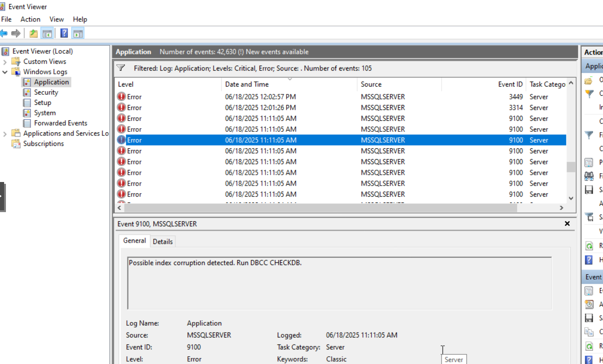Sort by the Date and Time column
The height and width of the screenshot is (364, 603).
coord(290,84)
